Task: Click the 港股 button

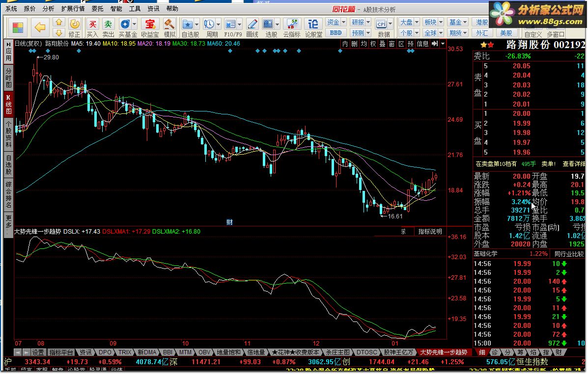Action: 482,23
